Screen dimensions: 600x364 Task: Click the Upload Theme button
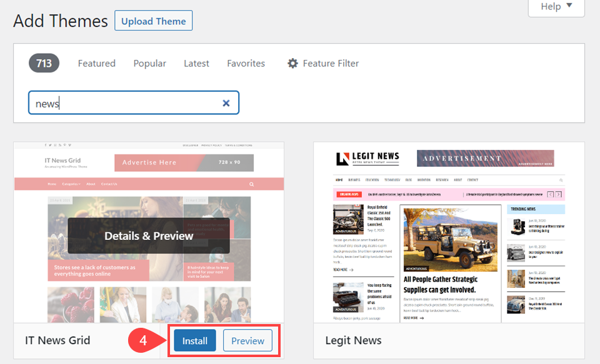click(x=153, y=21)
